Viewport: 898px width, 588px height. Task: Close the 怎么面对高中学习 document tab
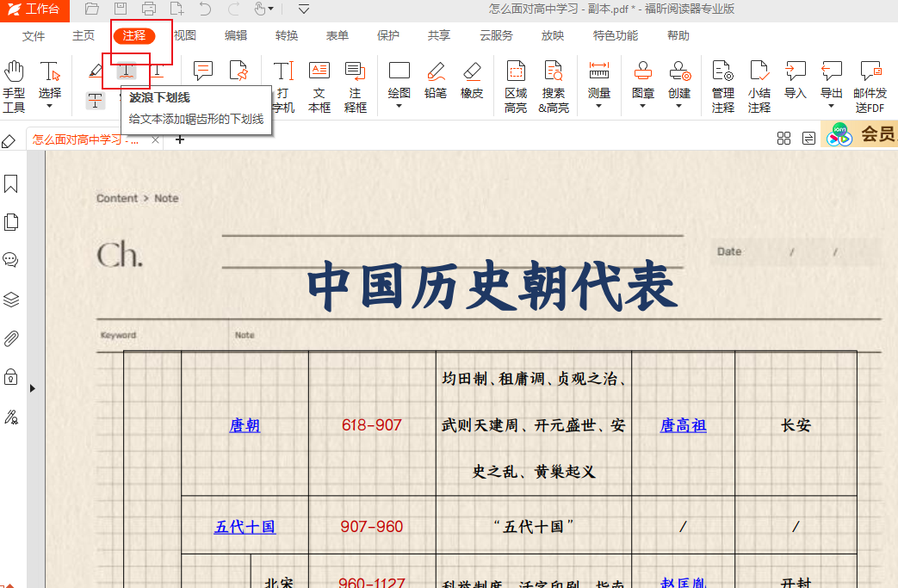156,139
